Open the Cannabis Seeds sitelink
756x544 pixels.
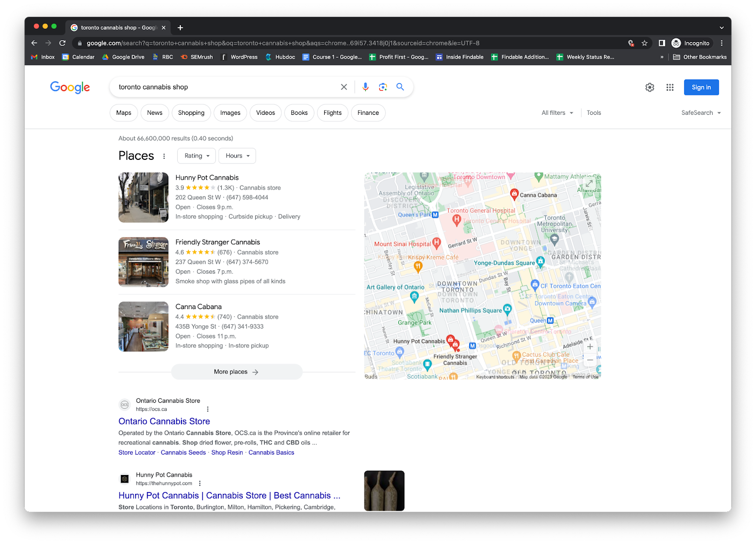183,453
